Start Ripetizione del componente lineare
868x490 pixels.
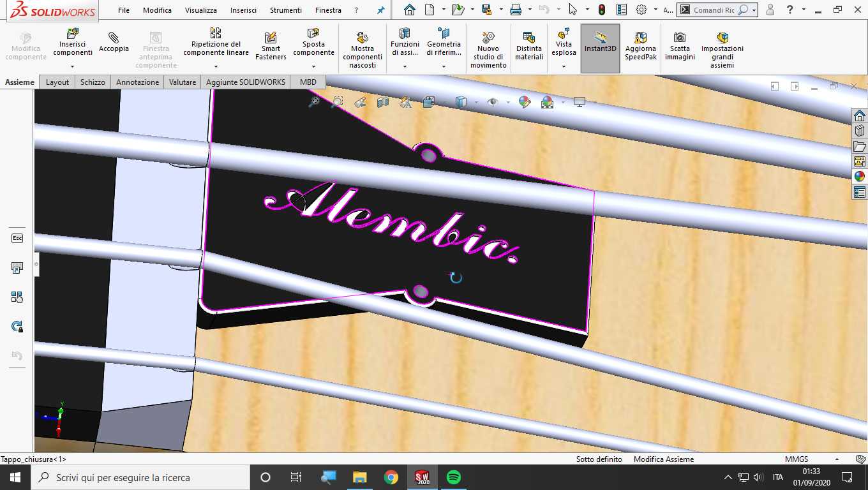(216, 42)
